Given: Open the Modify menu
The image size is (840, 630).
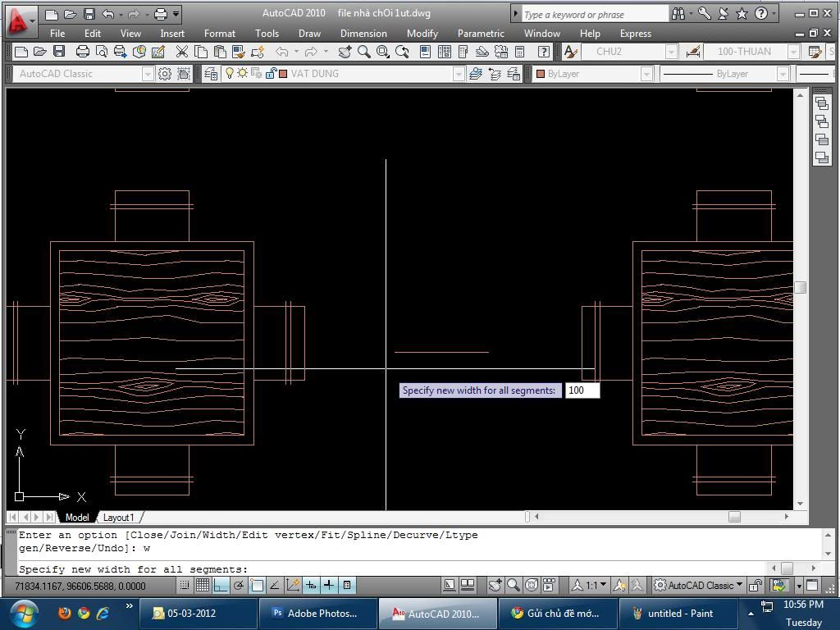Looking at the screenshot, I should pyautogui.click(x=422, y=33).
